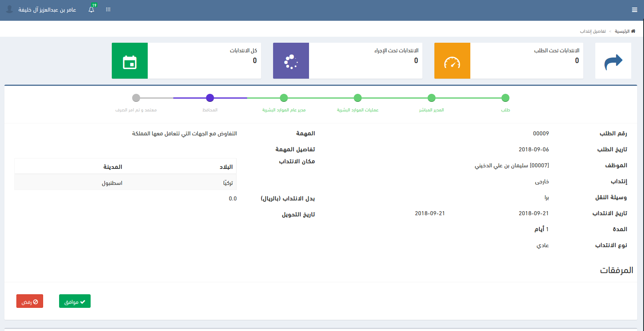Approve the request with موافق button

pos(75,301)
